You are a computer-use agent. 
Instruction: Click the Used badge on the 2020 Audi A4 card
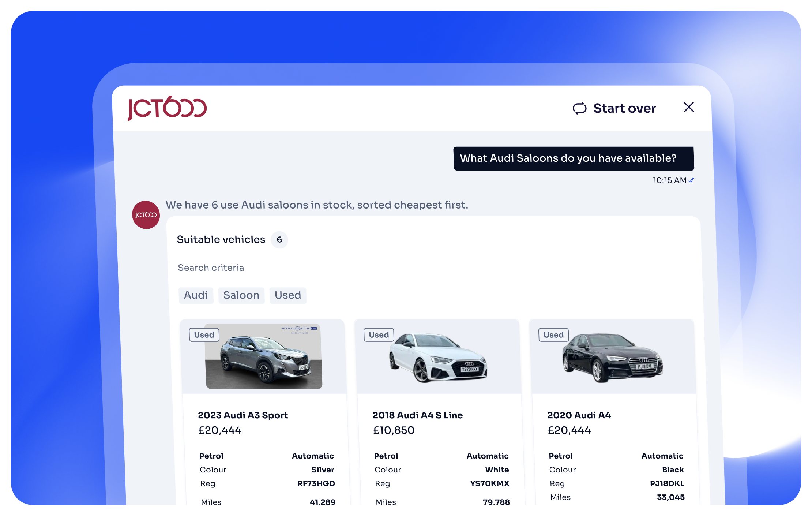[x=553, y=335]
